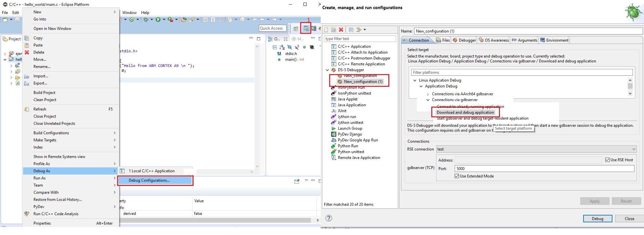The width and height of the screenshot is (644, 235).
Task: Collapse Connections via gdbserver node
Action: [x=428, y=100]
